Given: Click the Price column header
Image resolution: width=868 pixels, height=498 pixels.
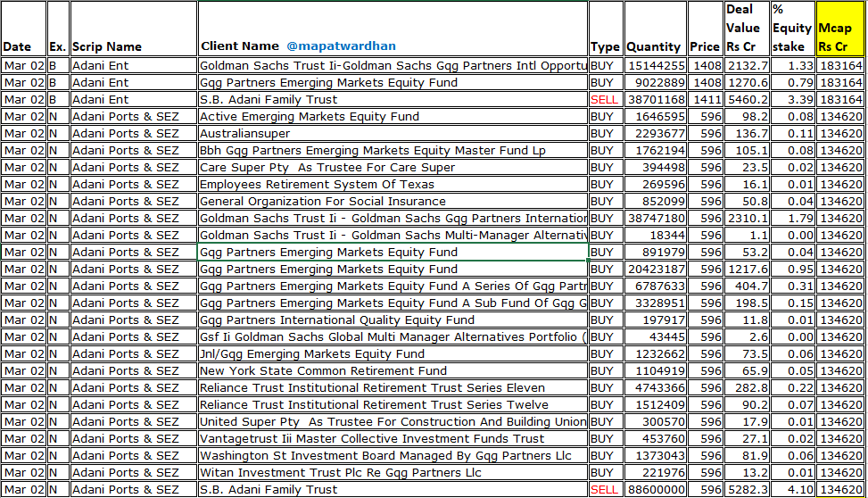Looking at the screenshot, I should [706, 29].
